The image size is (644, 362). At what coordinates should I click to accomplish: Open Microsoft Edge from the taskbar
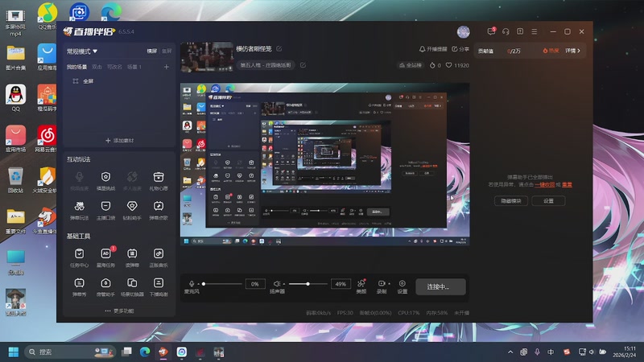(145, 352)
